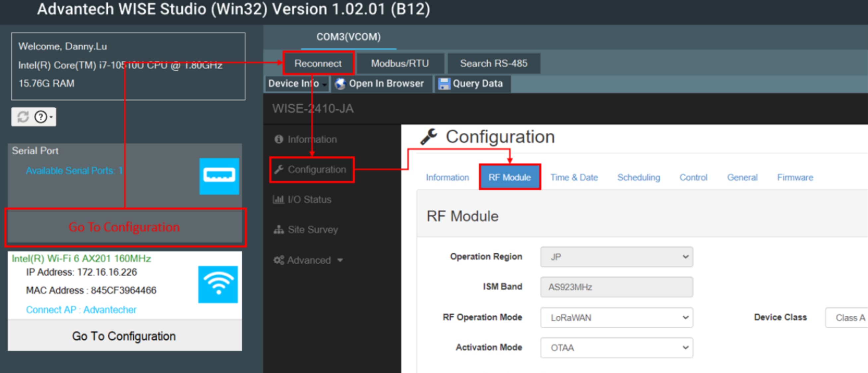Screen dimensions: 868x373
Task: Switch to the Control tab
Action: (693, 178)
